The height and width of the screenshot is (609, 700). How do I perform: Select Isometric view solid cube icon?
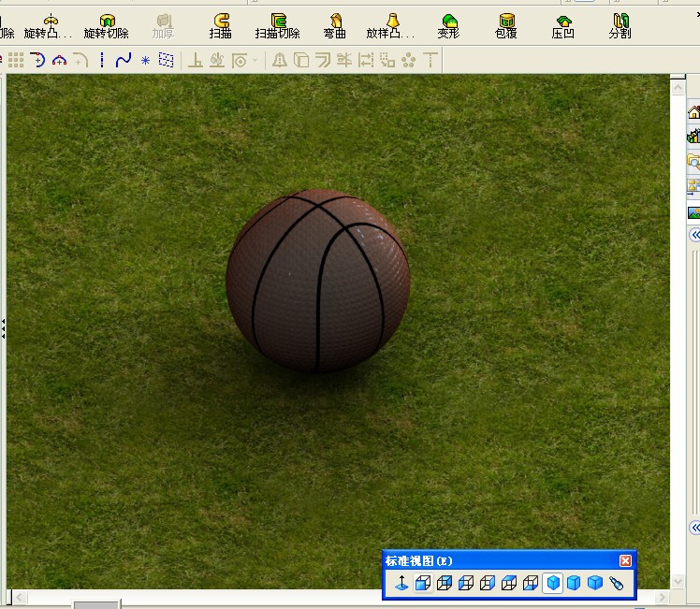coord(553,583)
